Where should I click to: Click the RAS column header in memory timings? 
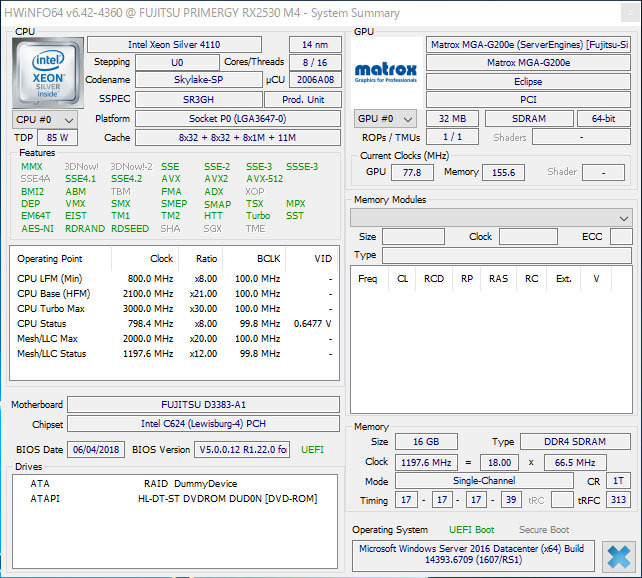[x=498, y=279]
